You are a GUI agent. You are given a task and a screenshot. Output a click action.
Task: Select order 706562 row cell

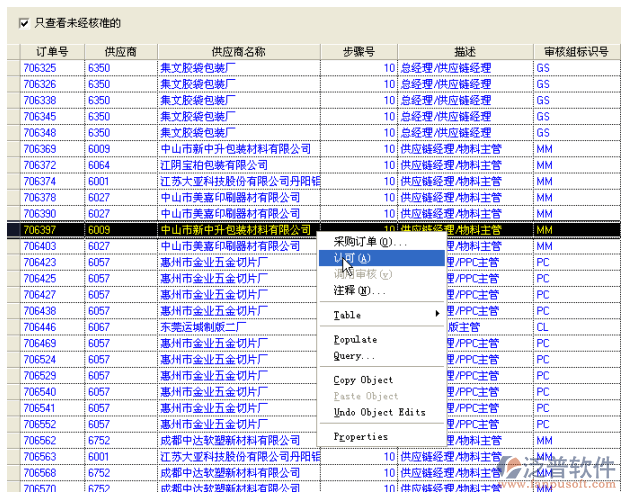(x=40, y=440)
